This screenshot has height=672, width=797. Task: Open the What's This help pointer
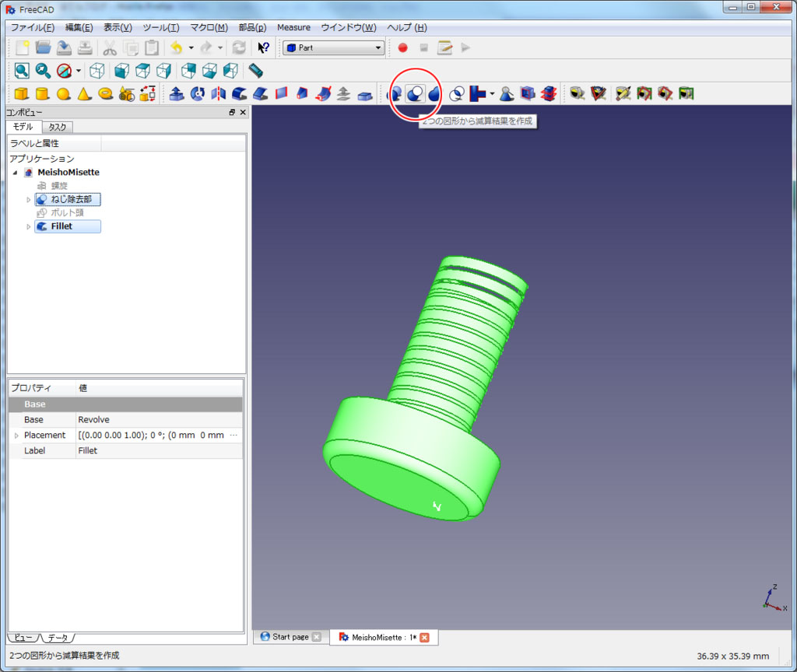(263, 47)
